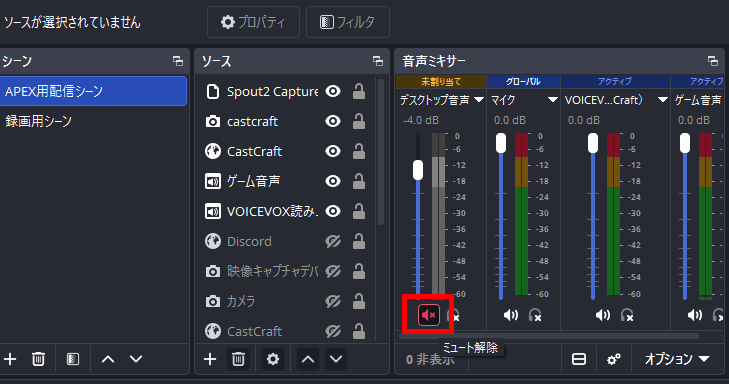Image resolution: width=729 pixels, height=384 pixels.
Task: Move the source down in the list
Action: [336, 359]
